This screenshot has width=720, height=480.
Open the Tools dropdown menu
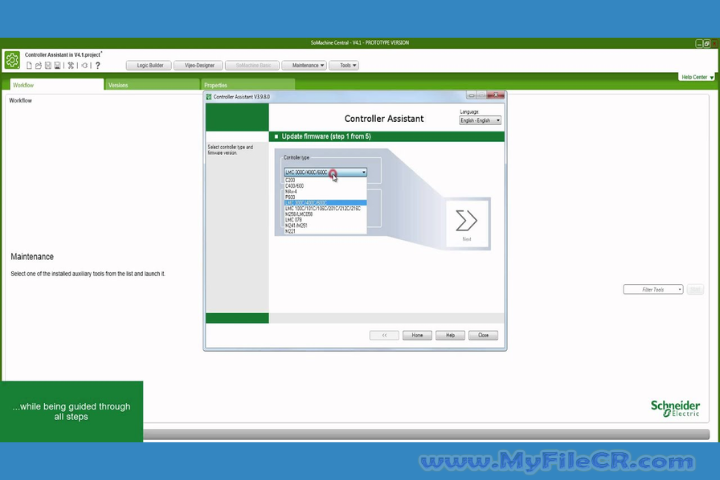tap(344, 66)
